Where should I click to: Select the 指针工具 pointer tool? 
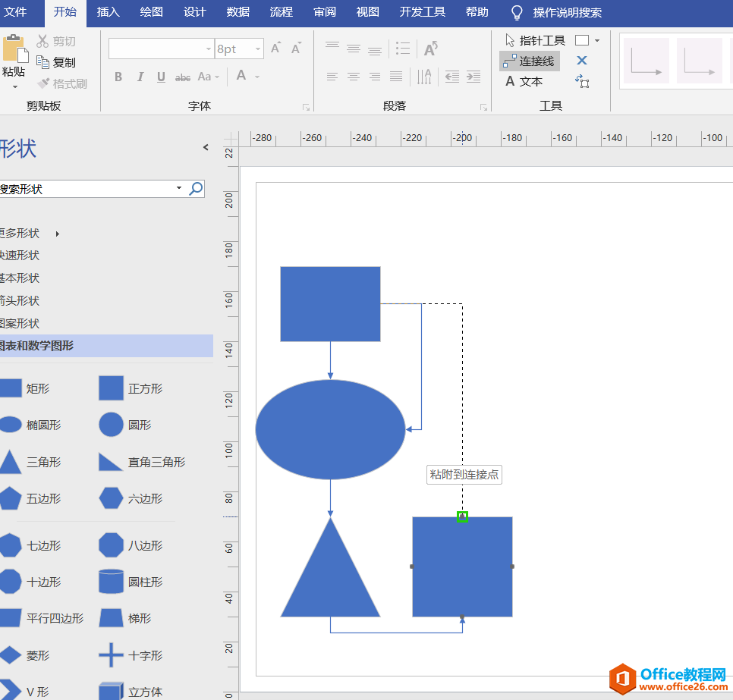pos(536,40)
